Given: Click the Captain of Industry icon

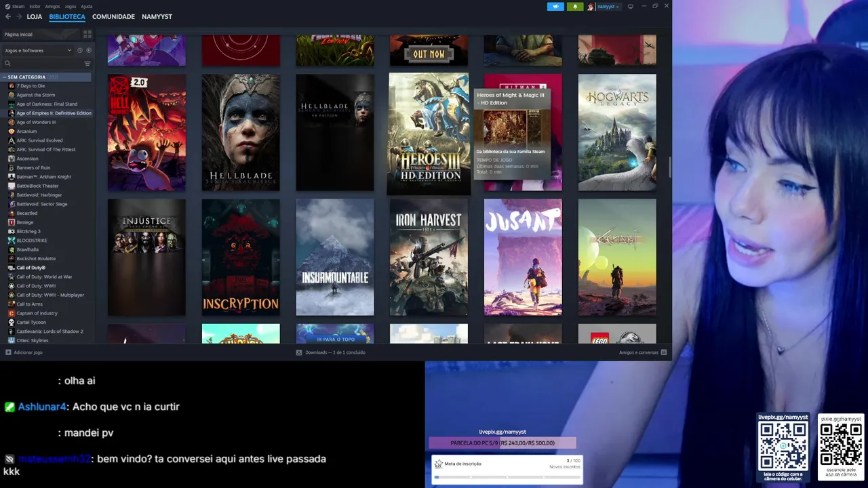Looking at the screenshot, I should [12, 313].
